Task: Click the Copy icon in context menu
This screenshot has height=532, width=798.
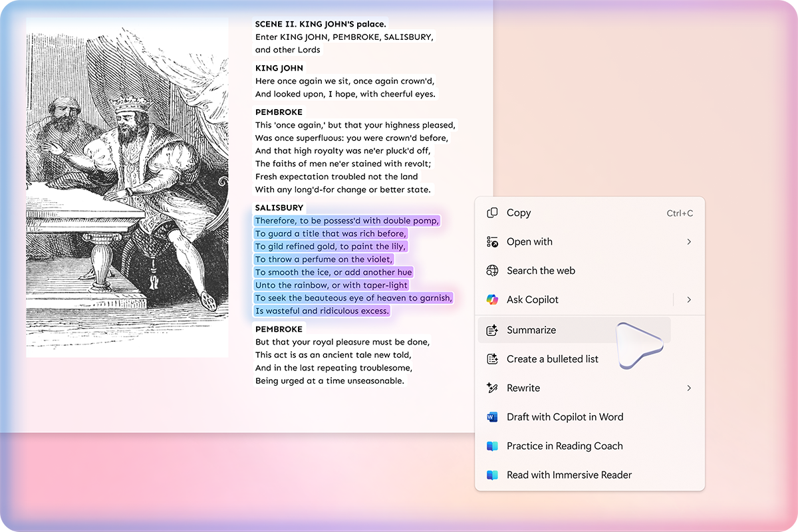Action: coord(492,213)
